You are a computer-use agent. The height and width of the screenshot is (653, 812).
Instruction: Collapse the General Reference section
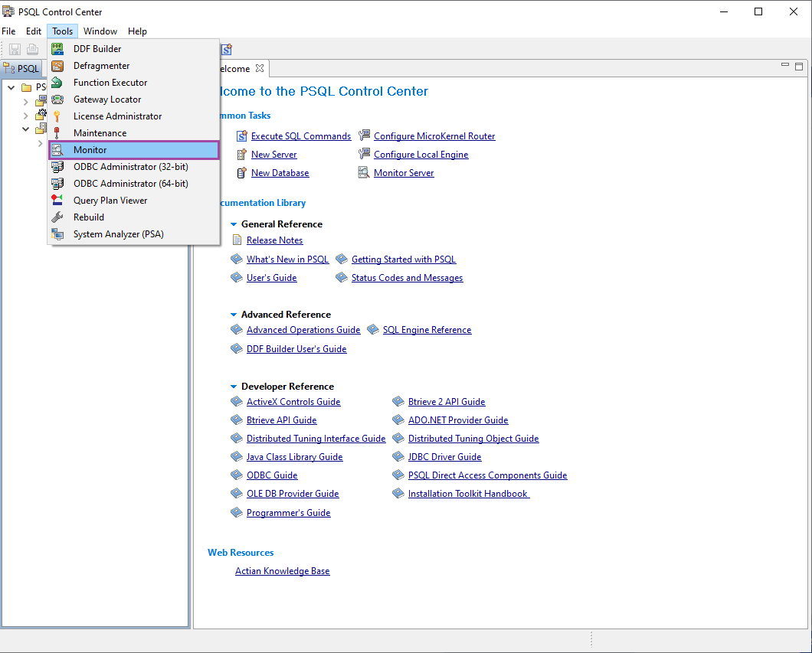pyautogui.click(x=234, y=224)
